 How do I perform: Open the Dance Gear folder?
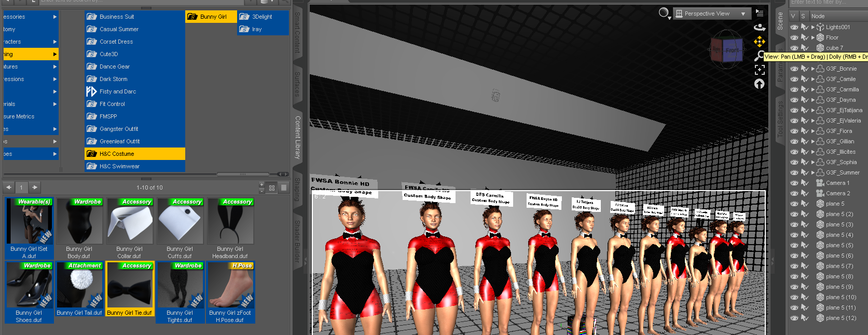click(135, 66)
